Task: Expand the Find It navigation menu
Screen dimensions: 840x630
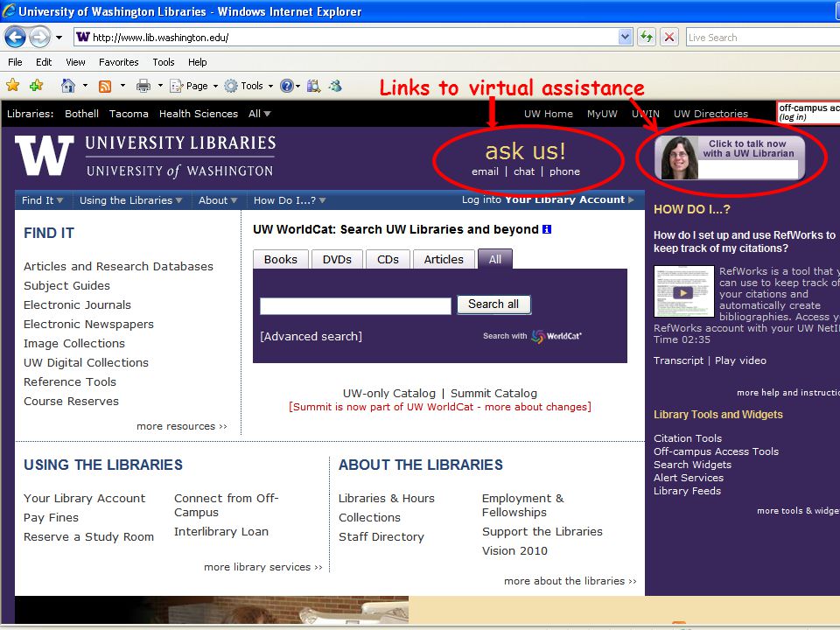Action: click(42, 200)
